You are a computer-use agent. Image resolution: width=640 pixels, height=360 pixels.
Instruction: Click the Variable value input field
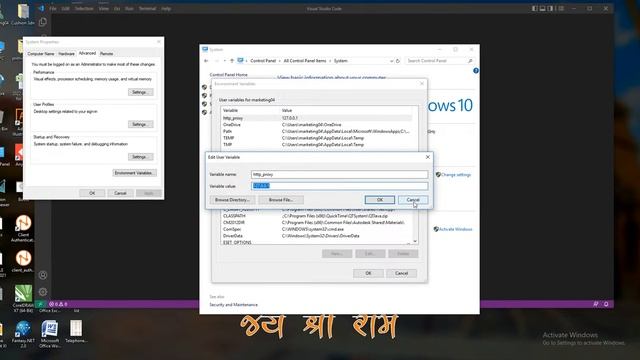[x=340, y=186]
